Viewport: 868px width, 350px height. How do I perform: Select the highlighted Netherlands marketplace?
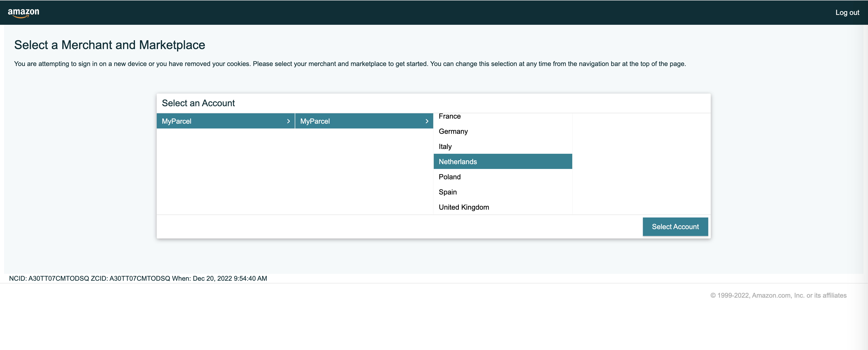458,162
